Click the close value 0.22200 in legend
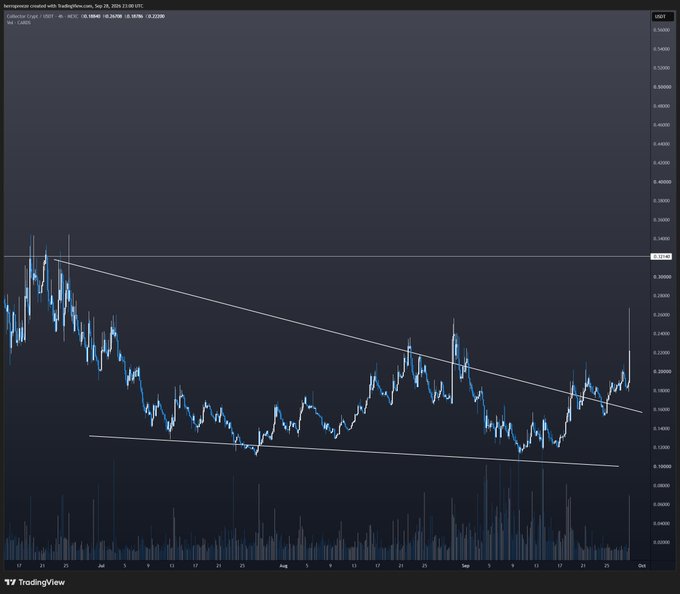This screenshot has width=680, height=594. tap(155, 16)
